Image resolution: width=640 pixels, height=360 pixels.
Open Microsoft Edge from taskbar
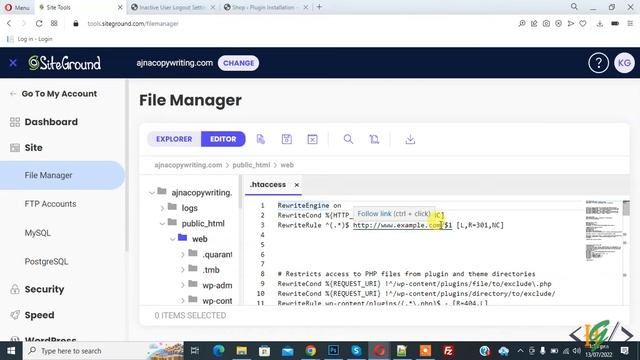[218, 351]
